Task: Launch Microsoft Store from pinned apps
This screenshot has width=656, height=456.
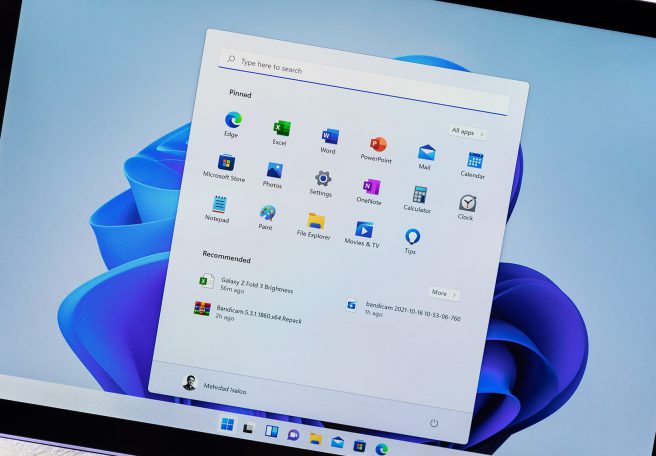Action: 225,167
